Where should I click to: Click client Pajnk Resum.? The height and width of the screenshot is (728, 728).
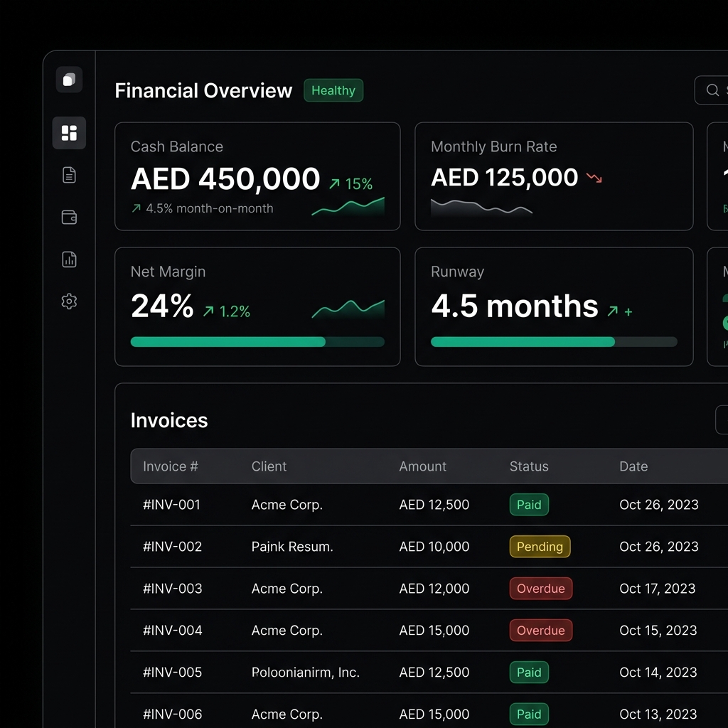[x=292, y=547]
